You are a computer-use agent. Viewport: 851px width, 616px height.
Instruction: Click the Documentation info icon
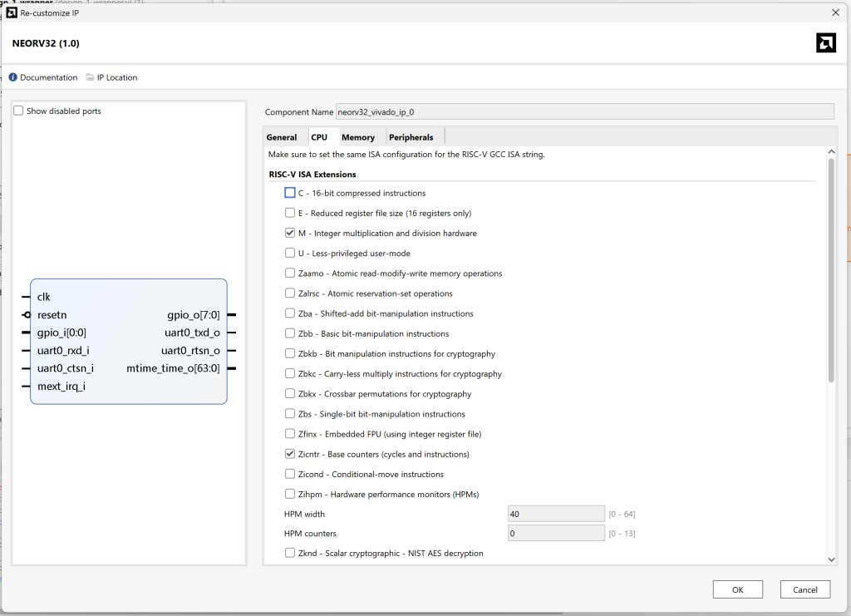[13, 77]
